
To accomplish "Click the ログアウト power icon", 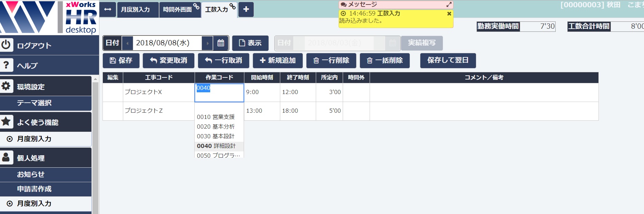I will pos(6,45).
